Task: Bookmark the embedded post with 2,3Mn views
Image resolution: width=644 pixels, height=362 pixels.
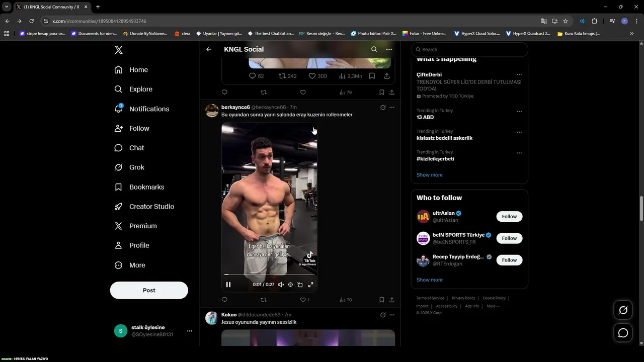Action: (372, 76)
